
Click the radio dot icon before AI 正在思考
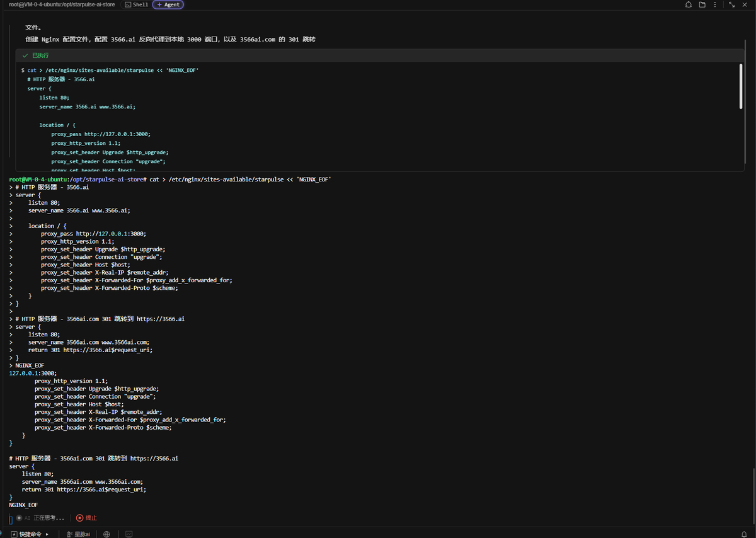19,518
